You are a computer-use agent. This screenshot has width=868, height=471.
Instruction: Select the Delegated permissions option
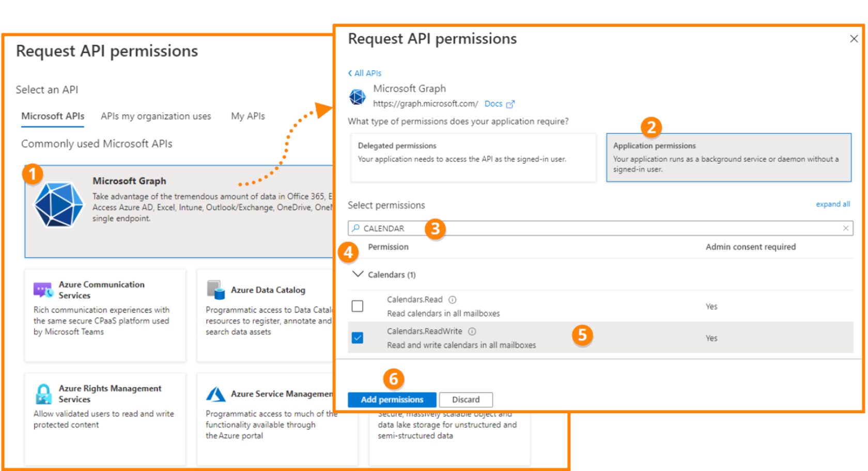pyautogui.click(x=473, y=158)
